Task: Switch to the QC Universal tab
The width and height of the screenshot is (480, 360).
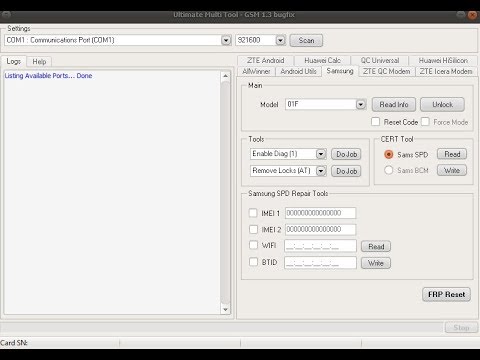Action: point(380,60)
